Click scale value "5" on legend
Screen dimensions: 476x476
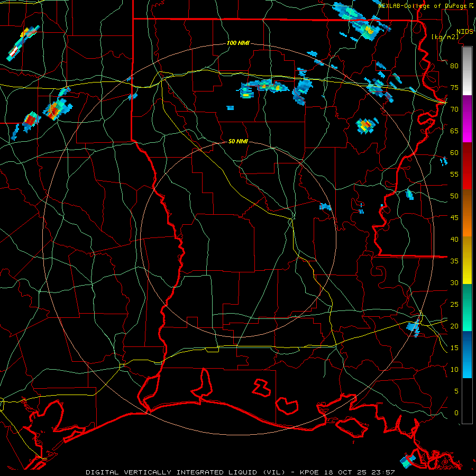click(x=456, y=391)
